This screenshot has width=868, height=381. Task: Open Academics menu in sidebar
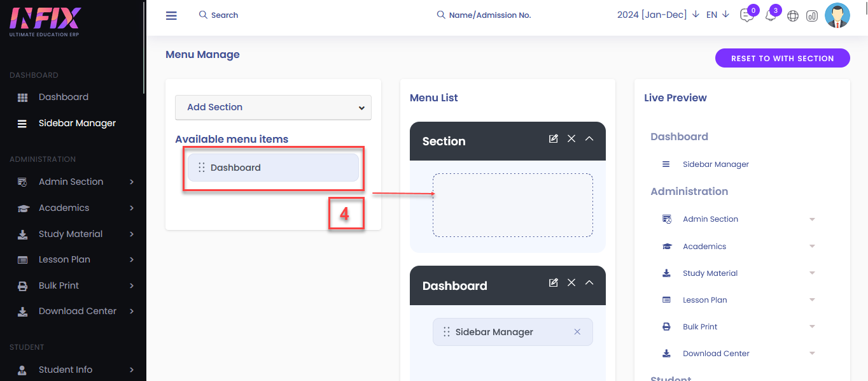pos(64,208)
